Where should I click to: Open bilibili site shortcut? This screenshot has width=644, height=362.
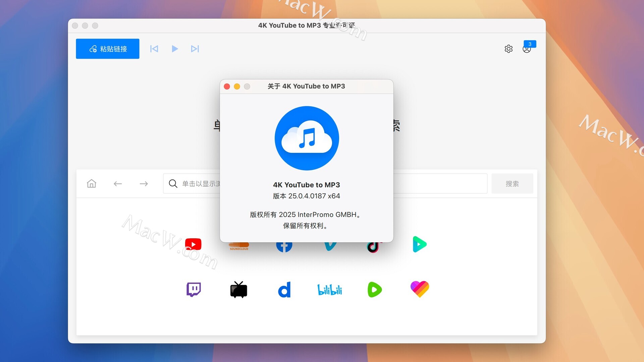point(330,290)
